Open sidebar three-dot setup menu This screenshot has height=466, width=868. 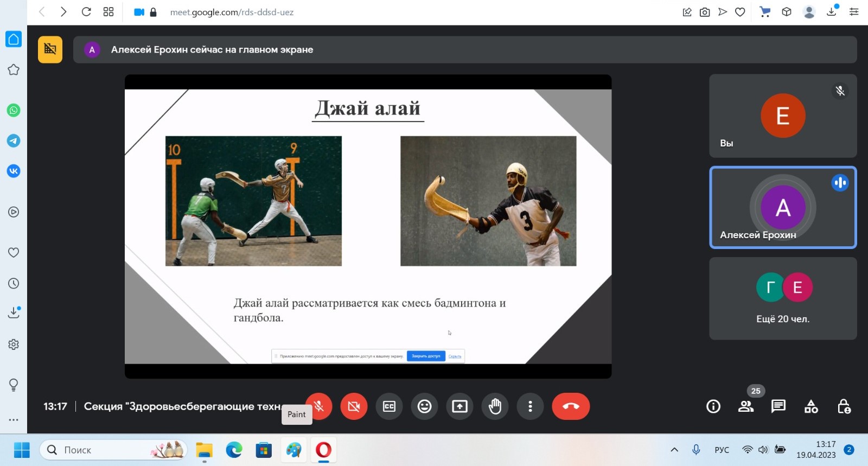(x=14, y=419)
